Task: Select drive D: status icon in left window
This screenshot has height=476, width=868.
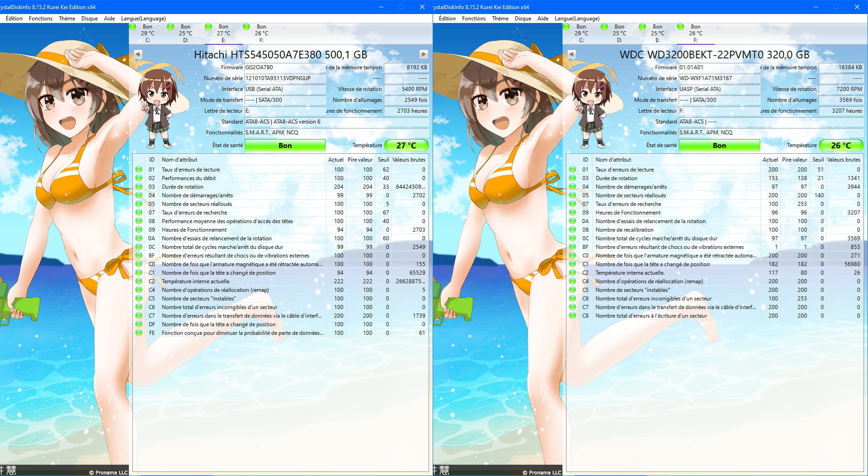Action: pyautogui.click(x=170, y=27)
